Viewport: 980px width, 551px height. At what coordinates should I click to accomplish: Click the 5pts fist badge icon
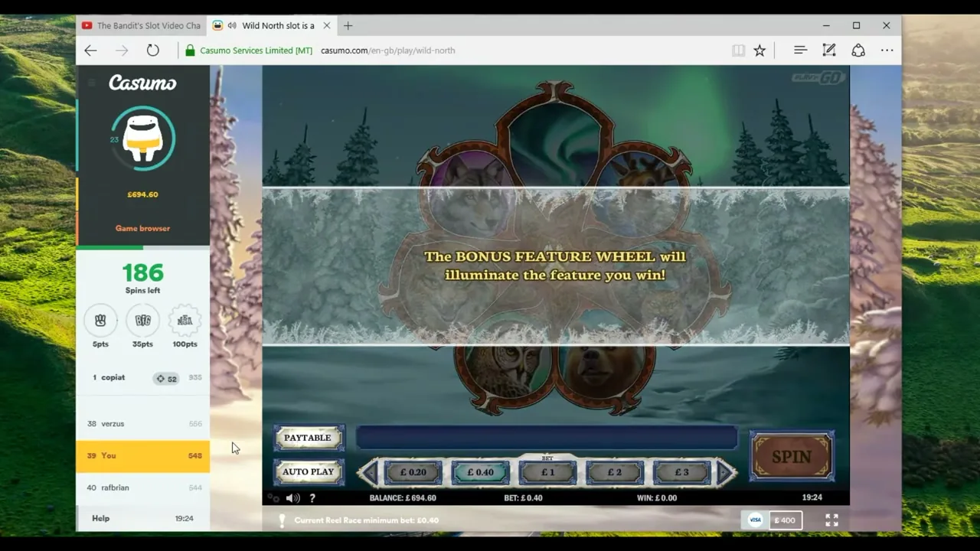pos(100,321)
